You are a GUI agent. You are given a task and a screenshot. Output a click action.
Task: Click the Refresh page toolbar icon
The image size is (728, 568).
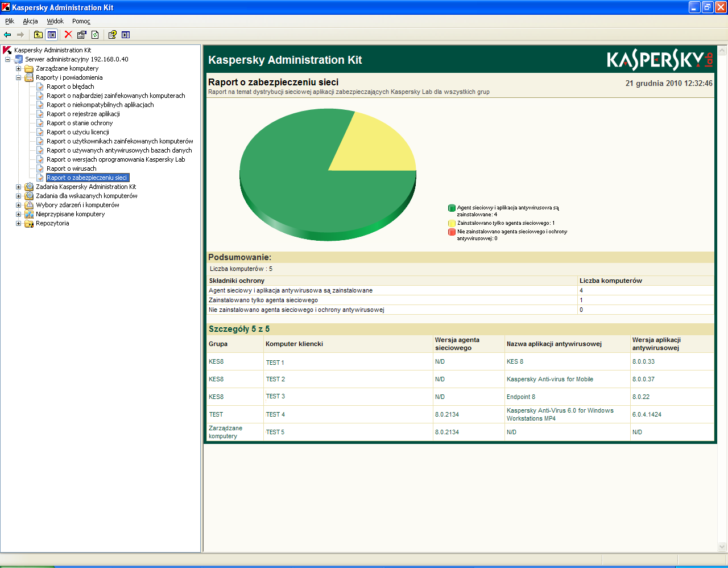95,35
